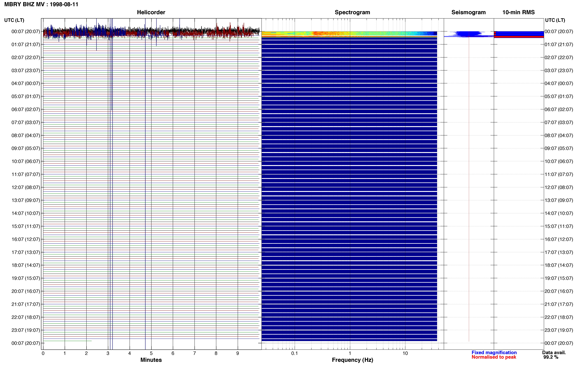The width and height of the screenshot is (588, 368).
Task: Click the left time label '15:07 (11:07)'
Action: [26, 226]
